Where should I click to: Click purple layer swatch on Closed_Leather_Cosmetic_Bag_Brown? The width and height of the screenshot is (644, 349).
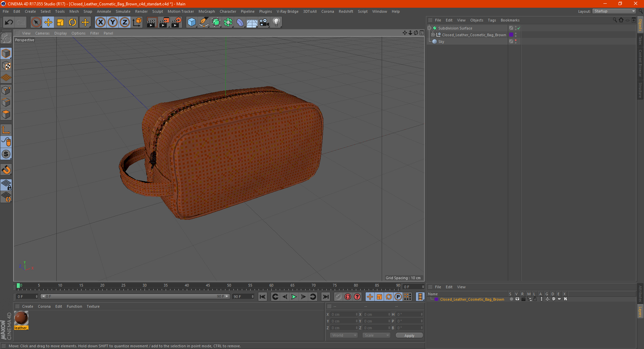coord(511,35)
